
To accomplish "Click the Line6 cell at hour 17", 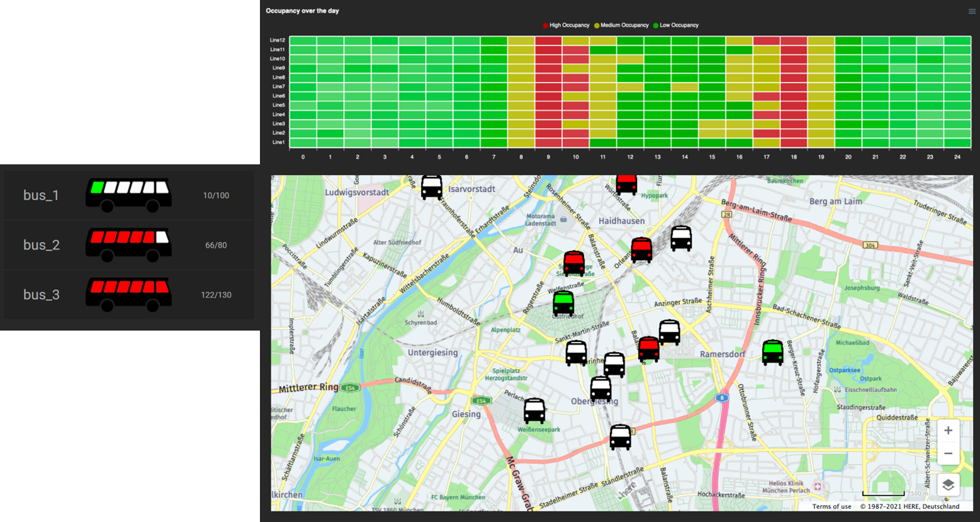I will (767, 96).
